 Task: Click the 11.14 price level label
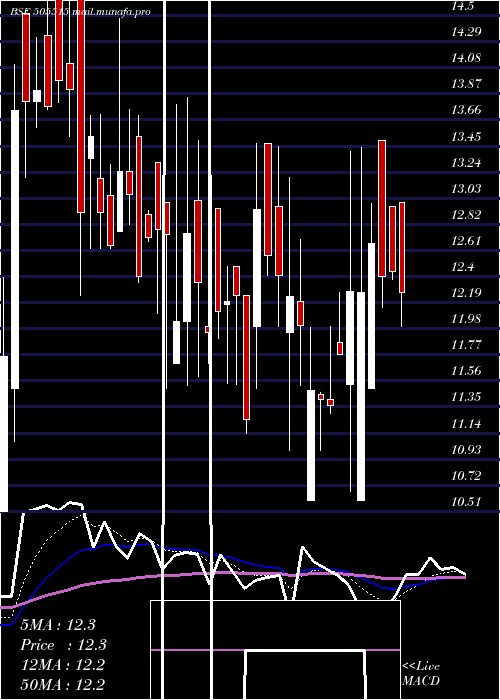467,423
